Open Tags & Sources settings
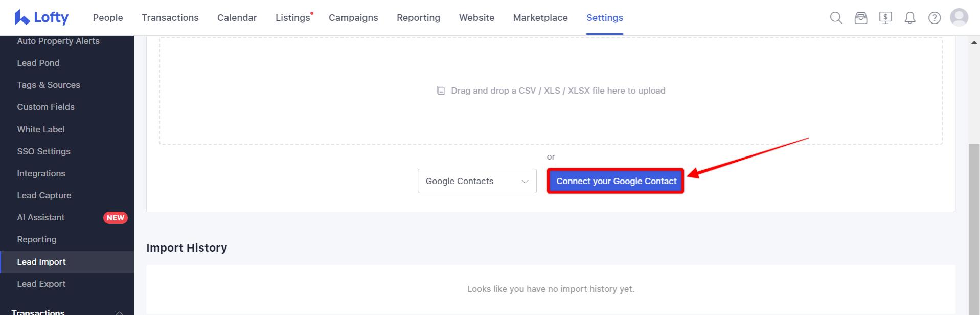The width and height of the screenshot is (980, 315). coord(49,85)
